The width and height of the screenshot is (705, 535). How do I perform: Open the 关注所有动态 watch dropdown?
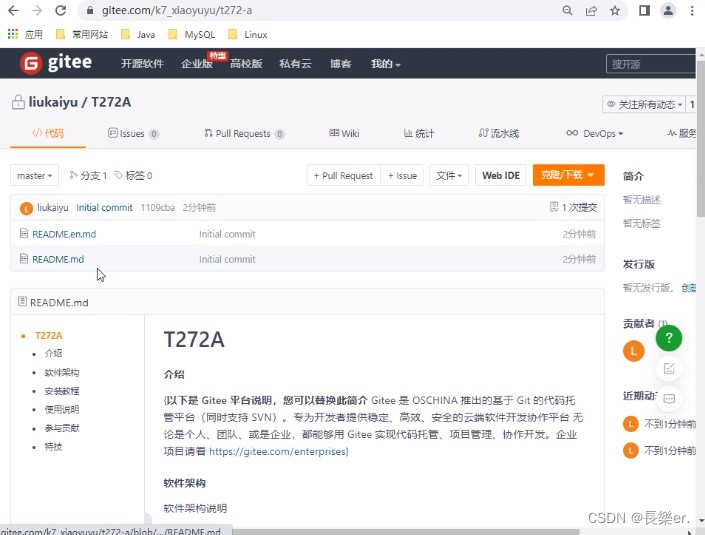644,104
